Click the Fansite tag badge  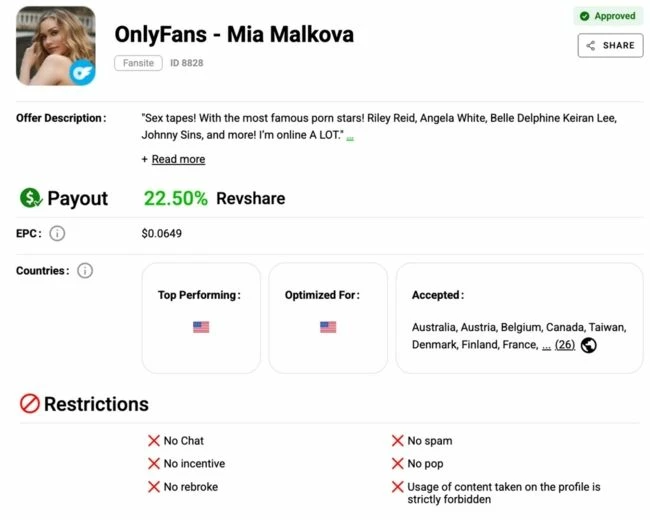click(x=138, y=63)
